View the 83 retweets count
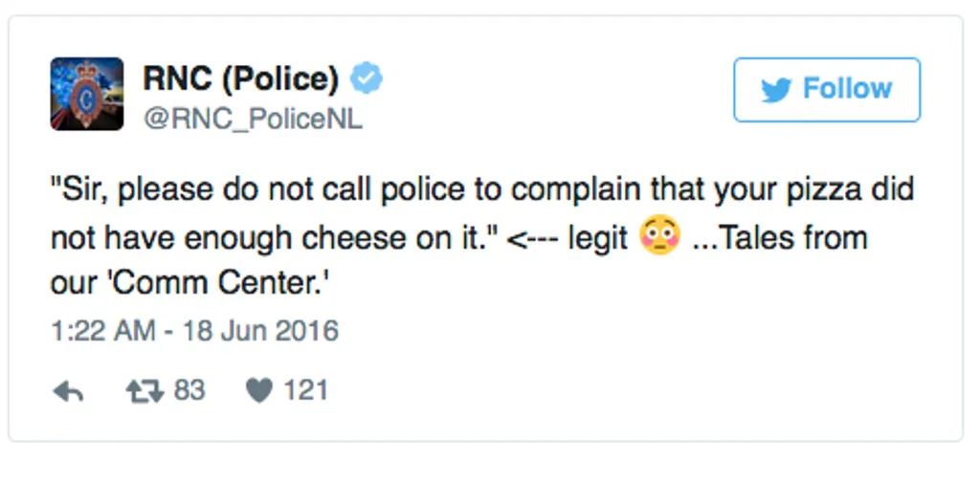 click(x=189, y=390)
